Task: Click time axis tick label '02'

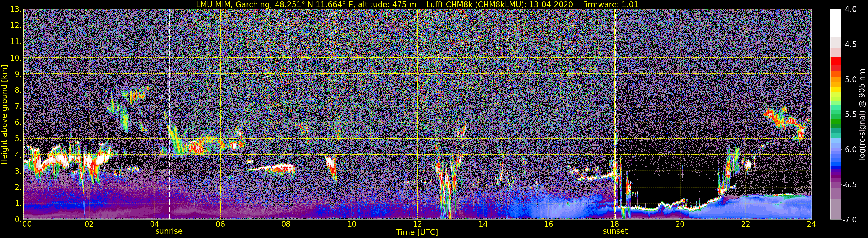Action: [89, 224]
